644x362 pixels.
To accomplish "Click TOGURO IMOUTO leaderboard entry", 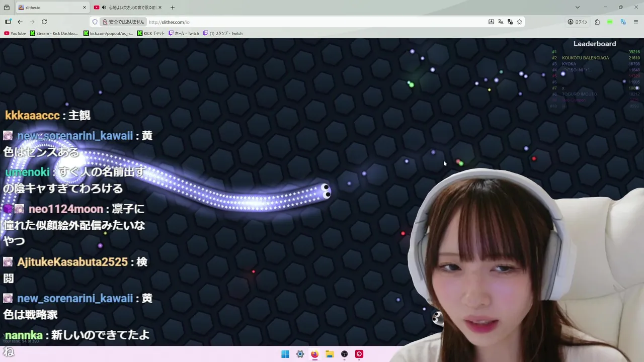I will click(x=580, y=94).
